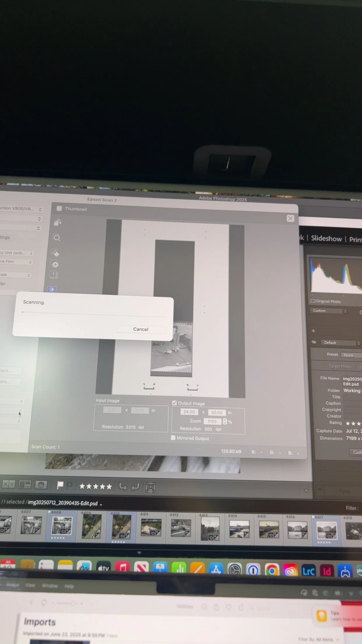Toggle the Original Photo checkbox under histogram
Screen dimensions: 362x644
coord(313,301)
